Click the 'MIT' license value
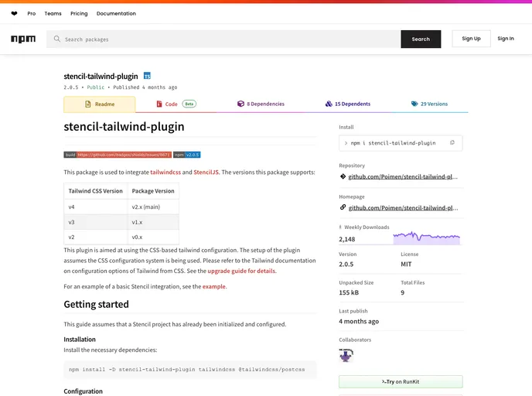532x396 pixels. (x=406, y=264)
